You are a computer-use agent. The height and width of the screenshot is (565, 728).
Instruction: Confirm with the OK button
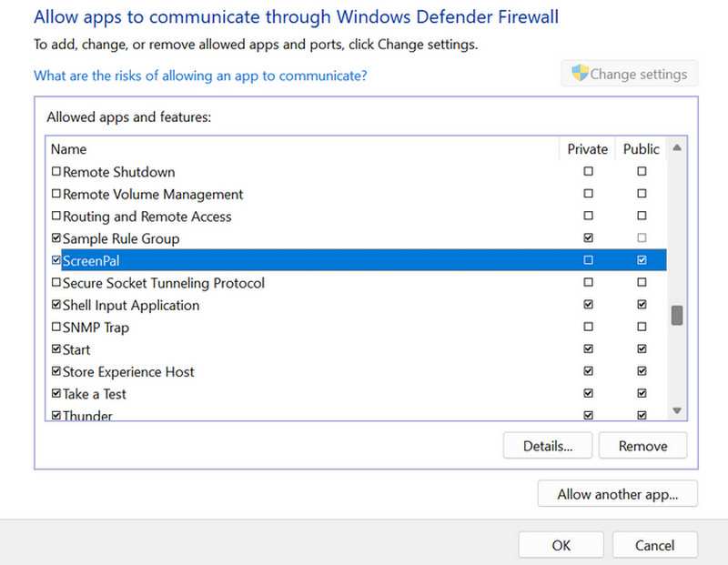pos(561,545)
